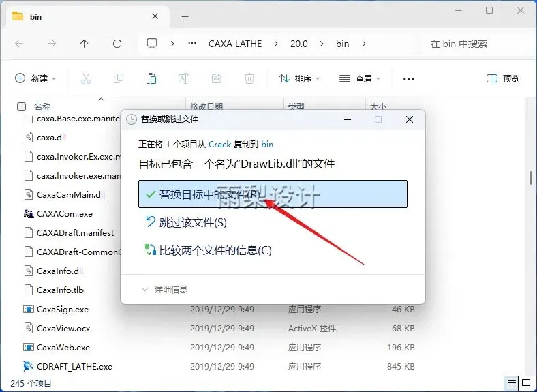Expand chevron after bin in path
537x392 pixels.
pyautogui.click(x=364, y=44)
